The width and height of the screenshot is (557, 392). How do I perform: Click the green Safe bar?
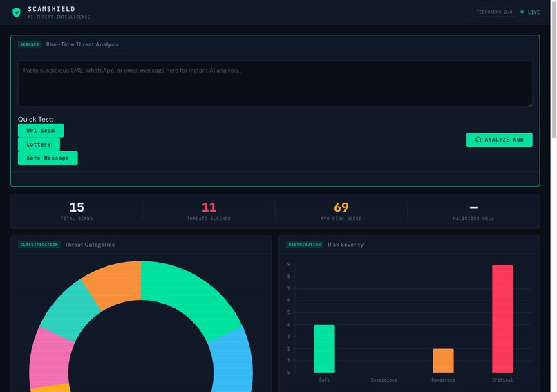pyautogui.click(x=324, y=348)
